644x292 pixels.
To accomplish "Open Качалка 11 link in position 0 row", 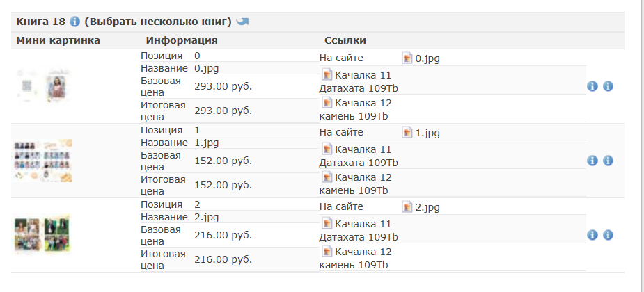I will [x=363, y=75].
